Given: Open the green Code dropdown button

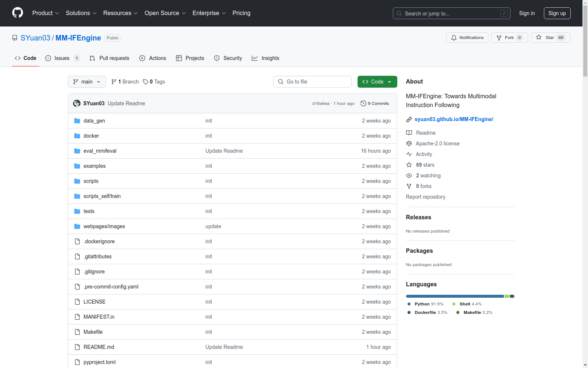Looking at the screenshot, I should tap(377, 82).
